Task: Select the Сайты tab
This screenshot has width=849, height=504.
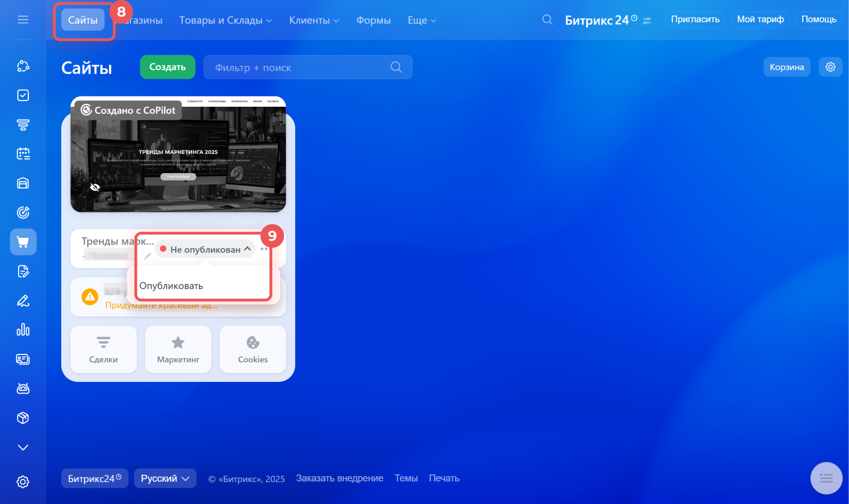Action: [83, 20]
